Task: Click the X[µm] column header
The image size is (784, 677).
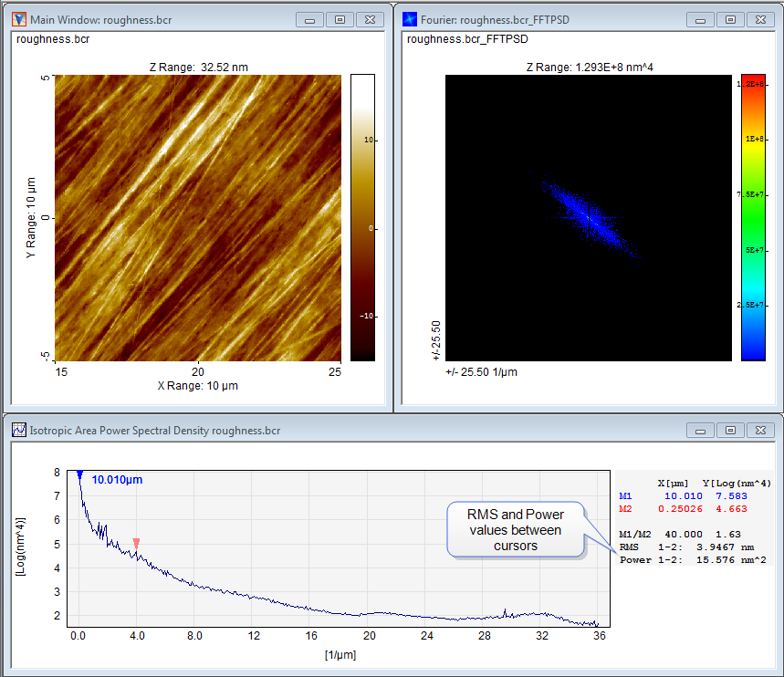Action: [673, 483]
